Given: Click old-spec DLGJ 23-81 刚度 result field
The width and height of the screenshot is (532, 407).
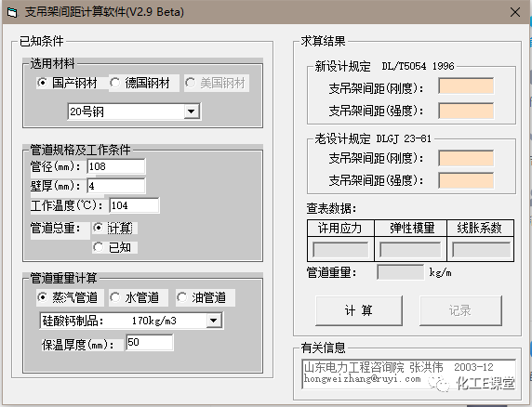Looking at the screenshot, I should [x=466, y=158].
